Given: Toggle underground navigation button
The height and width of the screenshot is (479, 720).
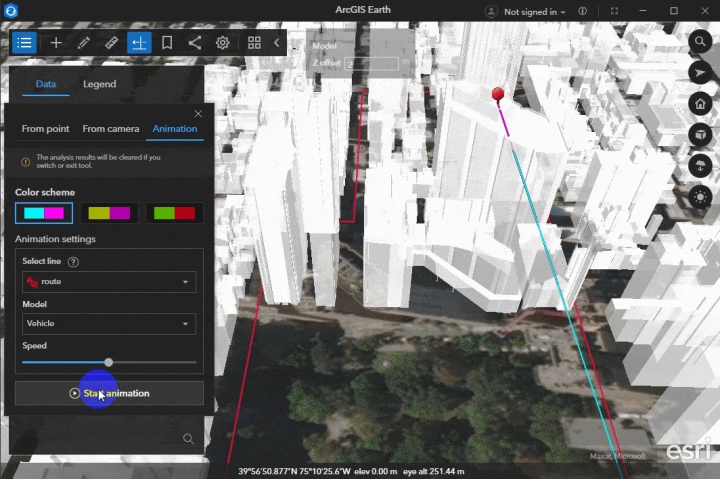Looking at the screenshot, I should click(700, 166).
